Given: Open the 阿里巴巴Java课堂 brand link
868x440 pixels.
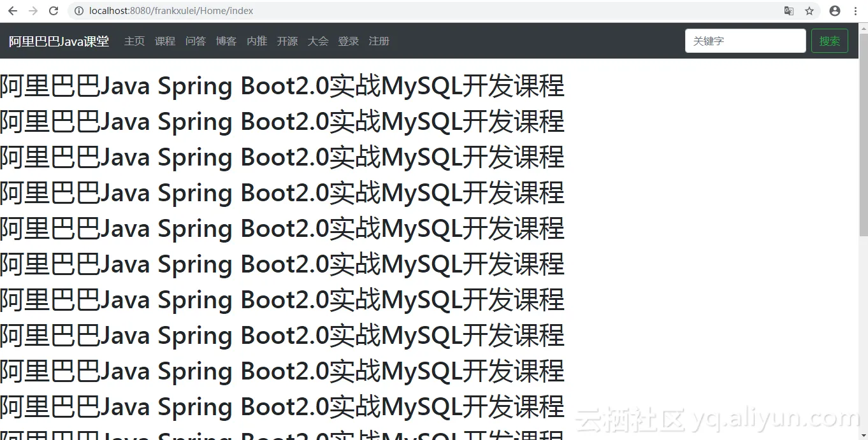Looking at the screenshot, I should click(59, 41).
